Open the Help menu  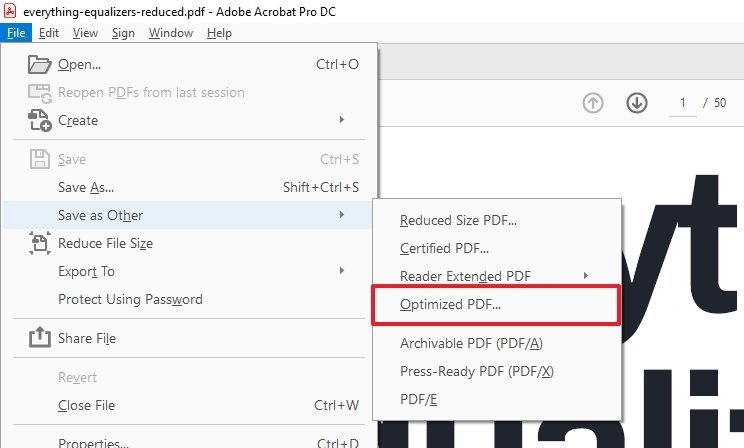[x=219, y=33]
